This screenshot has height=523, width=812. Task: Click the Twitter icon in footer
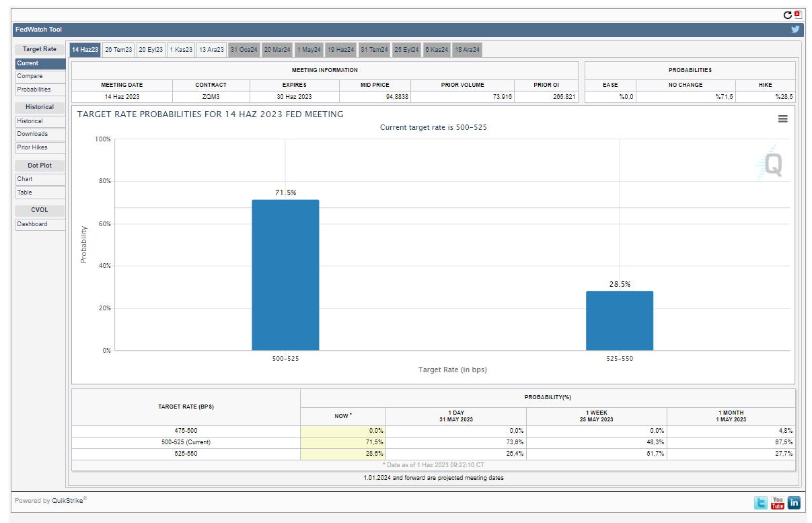[x=760, y=502]
